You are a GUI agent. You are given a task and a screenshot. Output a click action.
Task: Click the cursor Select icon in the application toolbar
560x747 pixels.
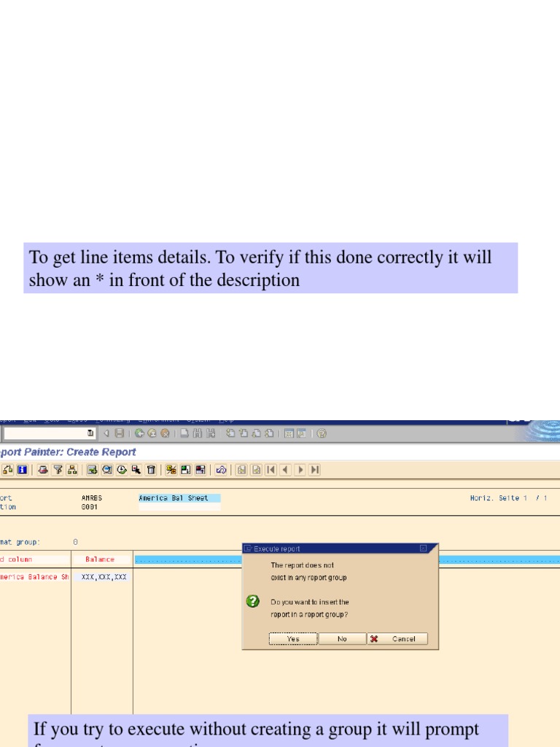[136, 470]
